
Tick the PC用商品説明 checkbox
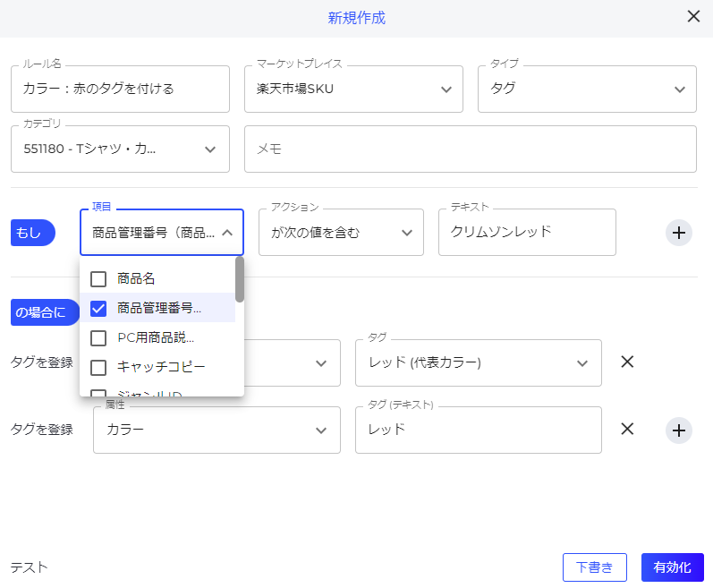click(x=98, y=338)
